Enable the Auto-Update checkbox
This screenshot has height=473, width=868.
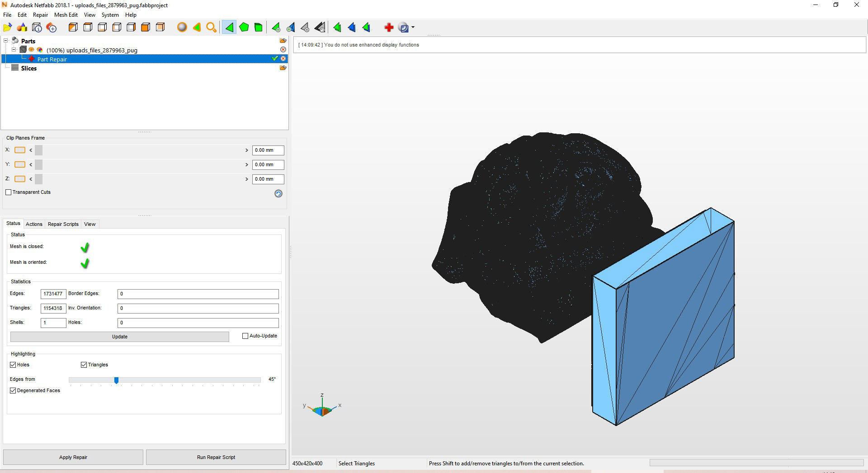click(x=245, y=336)
